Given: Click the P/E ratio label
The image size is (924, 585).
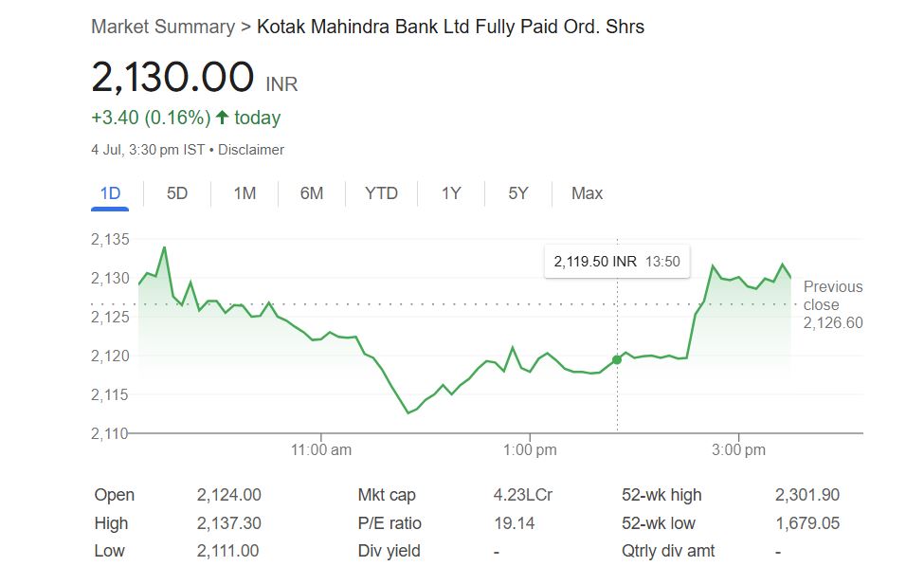Looking at the screenshot, I should click(390, 523).
